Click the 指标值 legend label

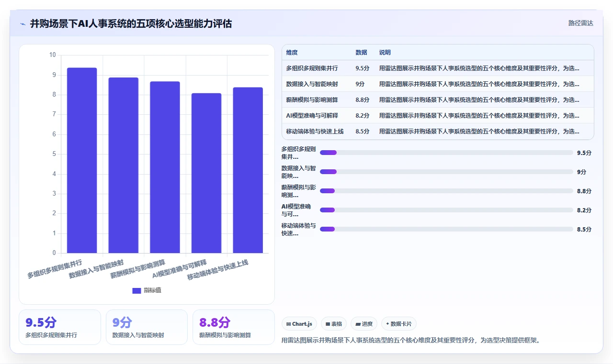152,290
